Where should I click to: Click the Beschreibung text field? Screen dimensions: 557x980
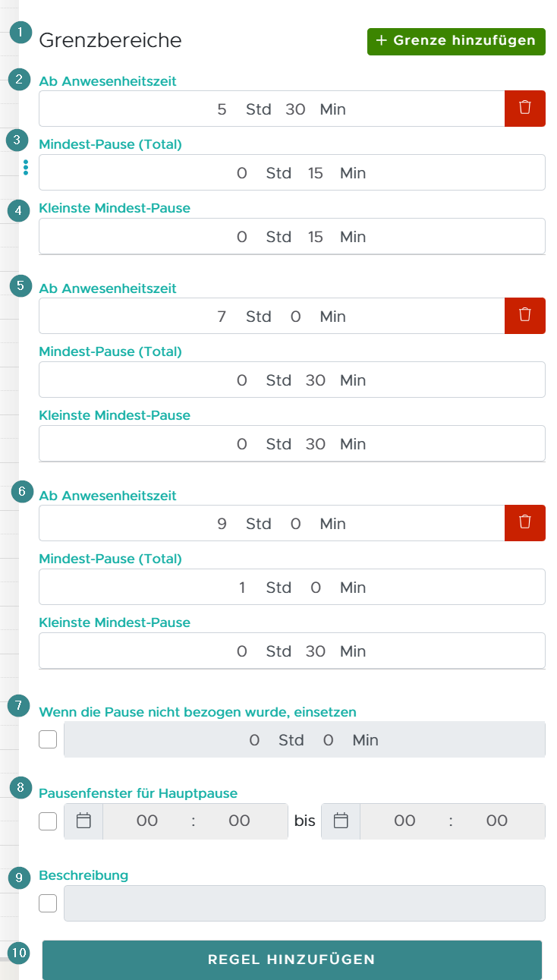(304, 903)
